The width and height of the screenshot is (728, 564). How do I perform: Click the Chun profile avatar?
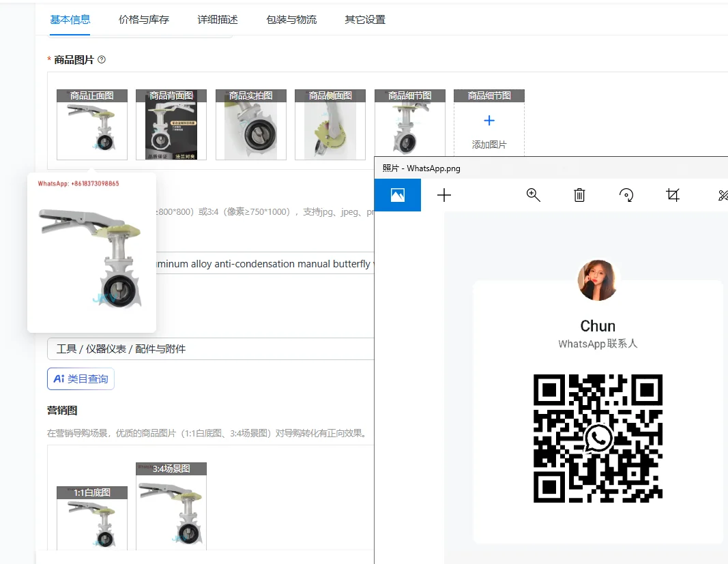598,280
